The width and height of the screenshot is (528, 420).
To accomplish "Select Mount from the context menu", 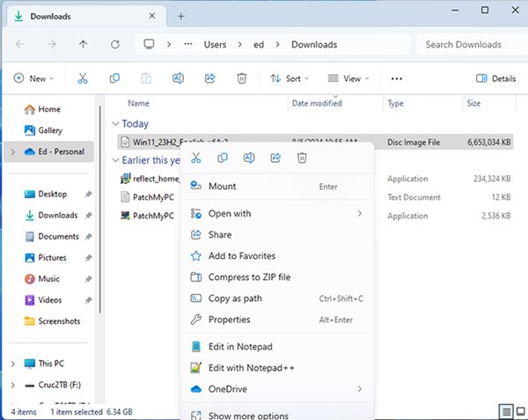I will 222,187.
